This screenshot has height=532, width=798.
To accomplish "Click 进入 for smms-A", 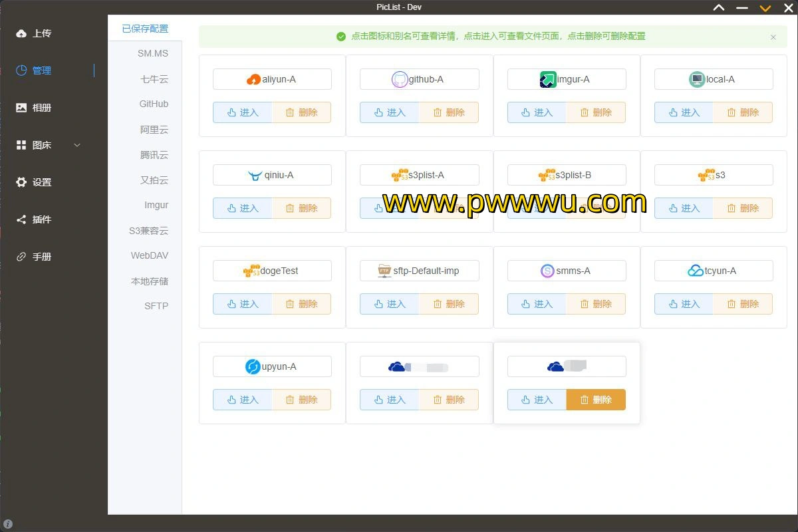I will click(x=537, y=304).
